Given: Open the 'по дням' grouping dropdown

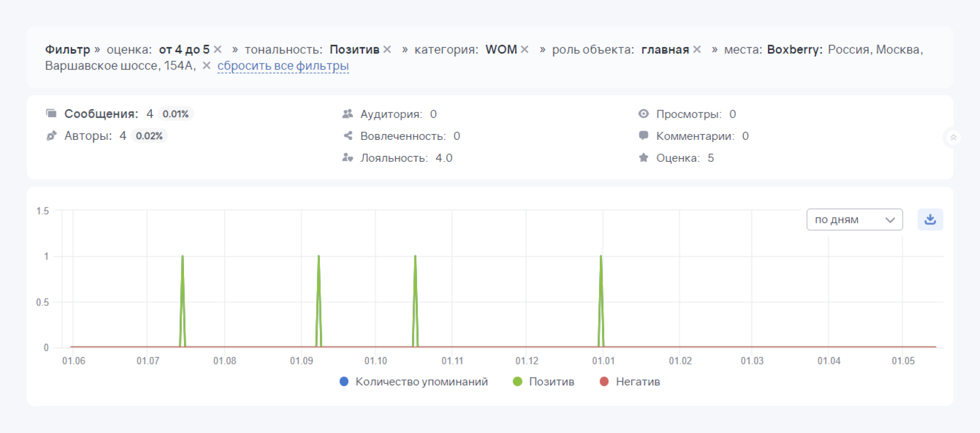Looking at the screenshot, I should [854, 220].
